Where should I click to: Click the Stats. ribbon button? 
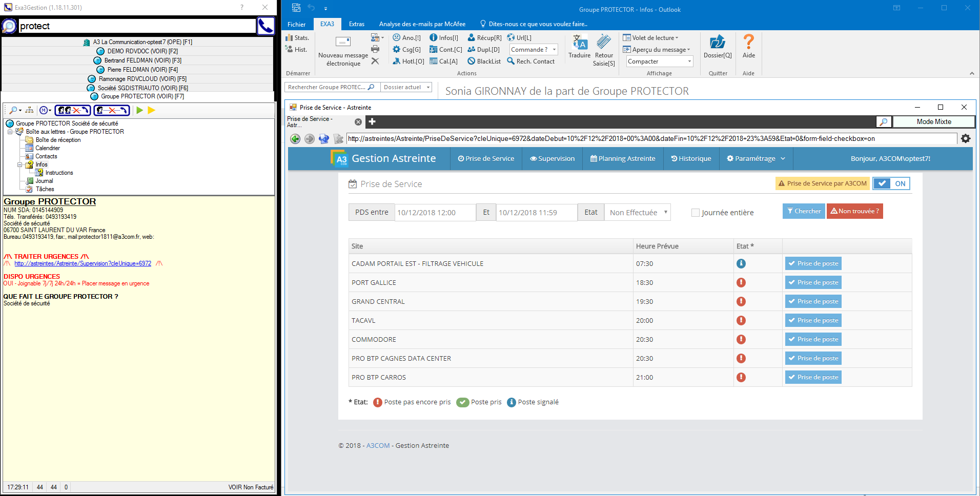(297, 38)
